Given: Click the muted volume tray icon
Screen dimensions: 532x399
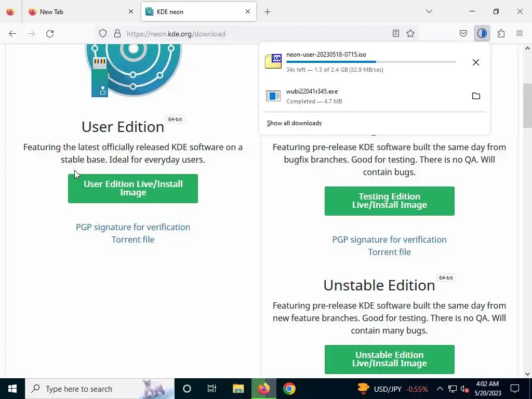Looking at the screenshot, I should tap(465, 389).
